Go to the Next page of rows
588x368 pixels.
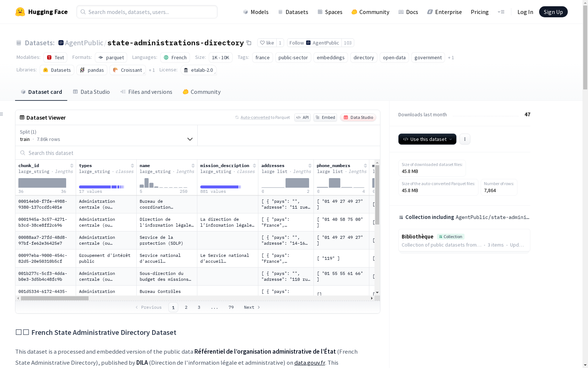pos(252,307)
